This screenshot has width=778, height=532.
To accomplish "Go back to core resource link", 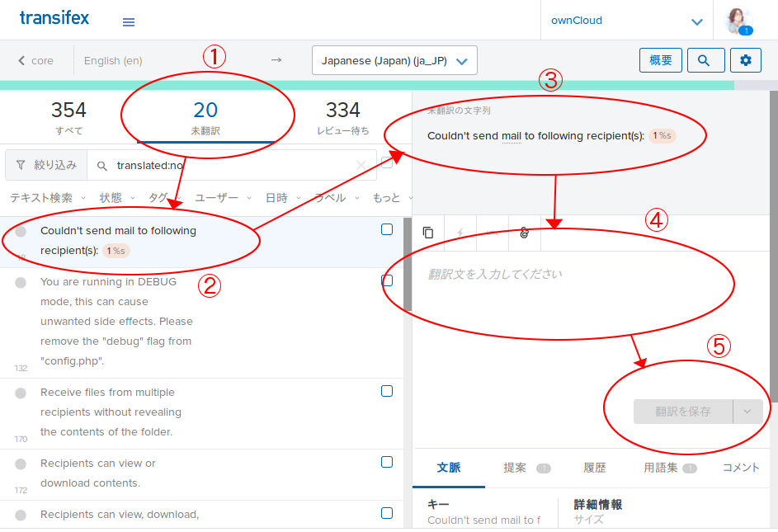I will click(x=35, y=60).
